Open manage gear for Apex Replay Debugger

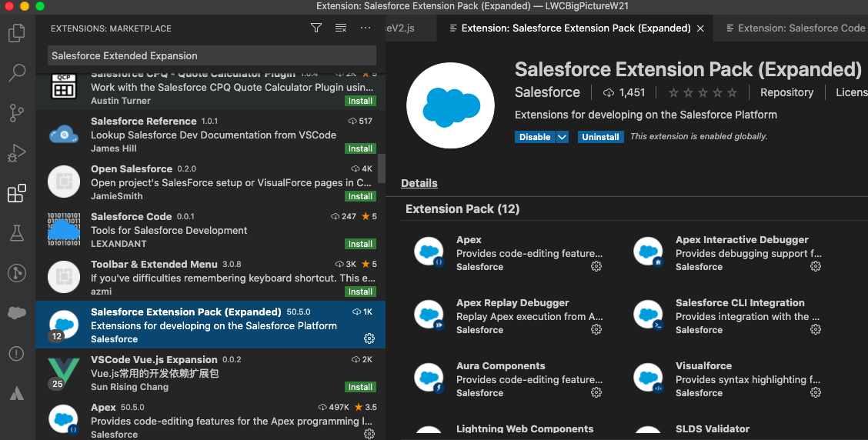tap(596, 329)
